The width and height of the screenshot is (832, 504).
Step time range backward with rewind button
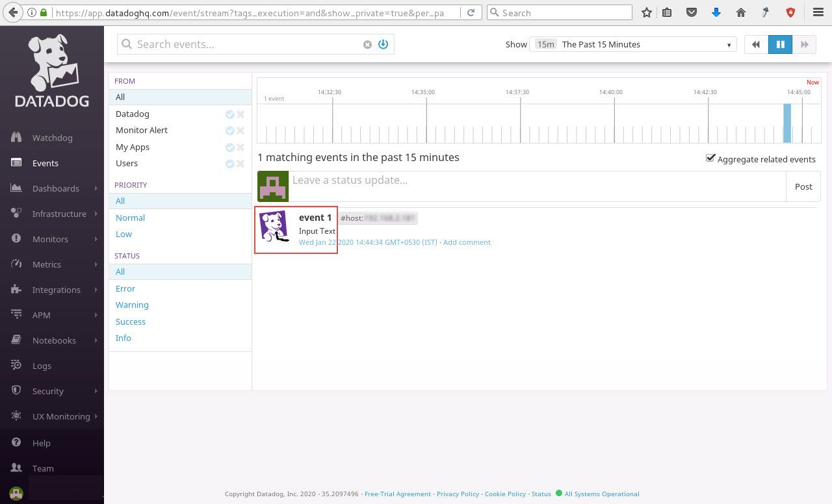[756, 44]
